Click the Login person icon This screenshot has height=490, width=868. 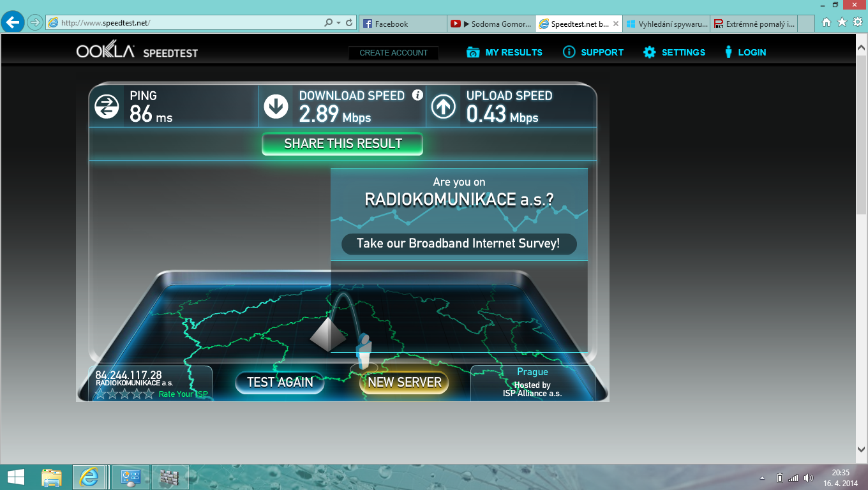[728, 52]
